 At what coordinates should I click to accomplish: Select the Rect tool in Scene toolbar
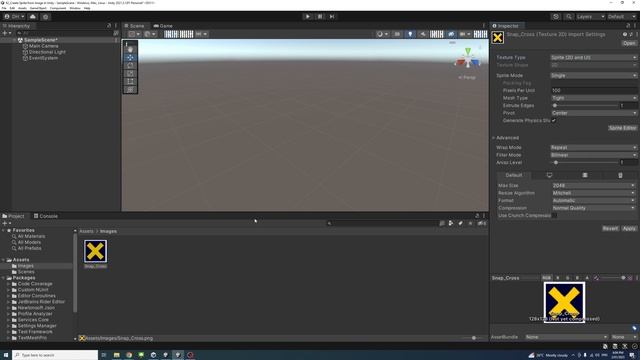(x=130, y=82)
